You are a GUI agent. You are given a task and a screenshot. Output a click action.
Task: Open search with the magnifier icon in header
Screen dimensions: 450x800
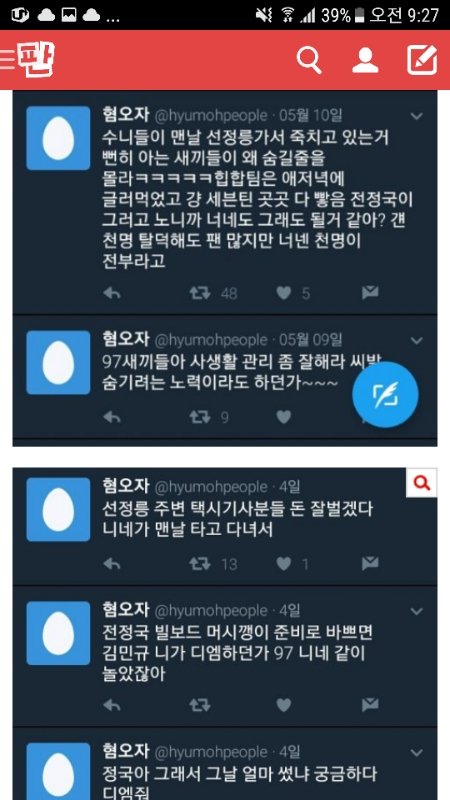pos(309,61)
